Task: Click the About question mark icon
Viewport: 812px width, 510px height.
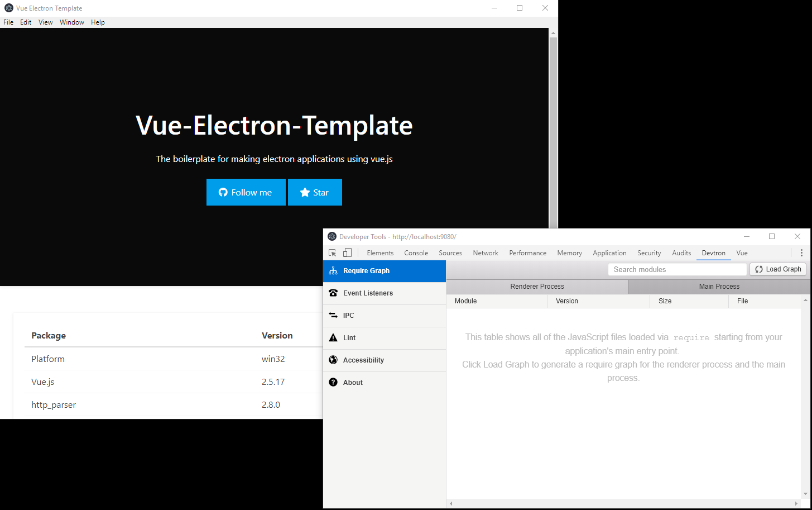Action: point(333,383)
